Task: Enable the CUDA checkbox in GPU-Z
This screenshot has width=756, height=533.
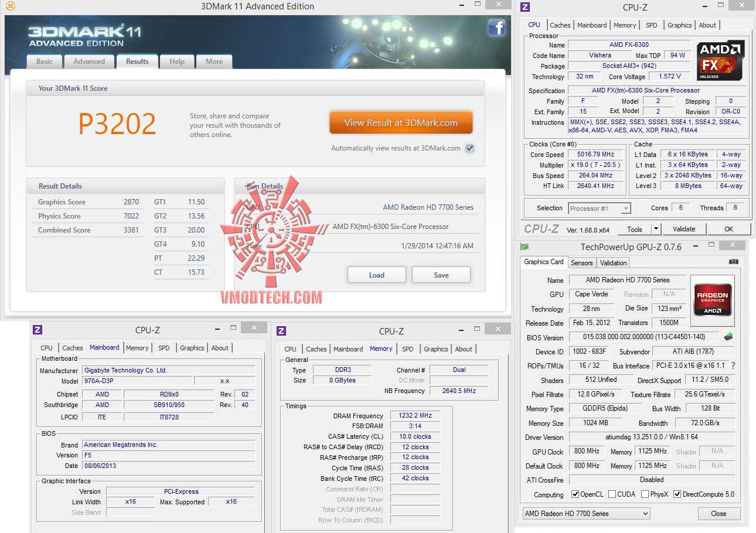Action: [612, 494]
